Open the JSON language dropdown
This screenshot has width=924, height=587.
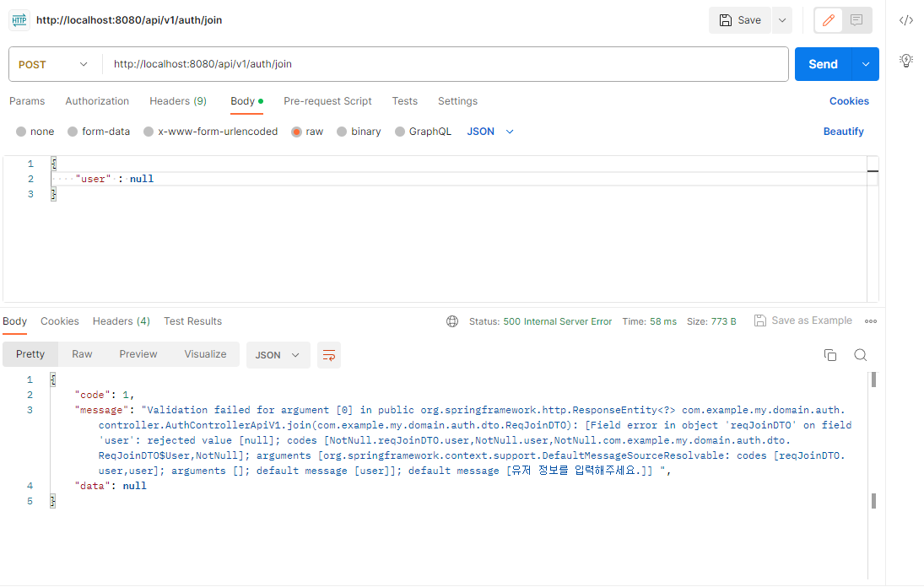click(x=489, y=131)
